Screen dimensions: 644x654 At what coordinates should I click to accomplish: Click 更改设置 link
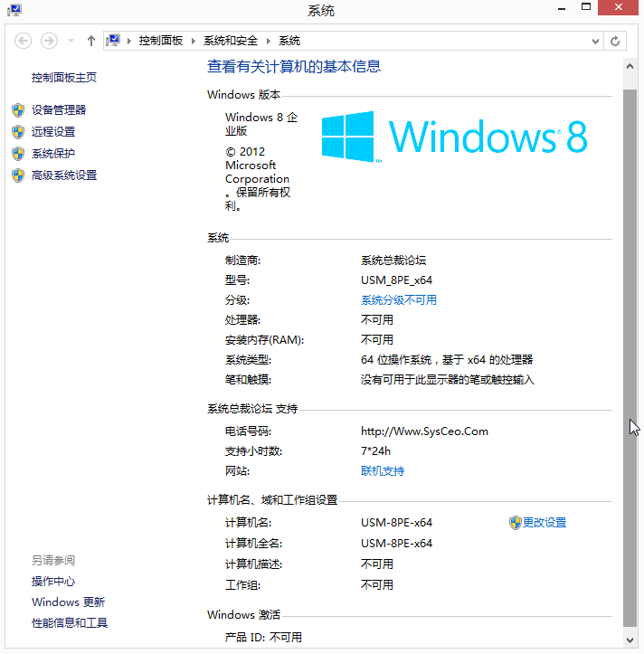(545, 522)
